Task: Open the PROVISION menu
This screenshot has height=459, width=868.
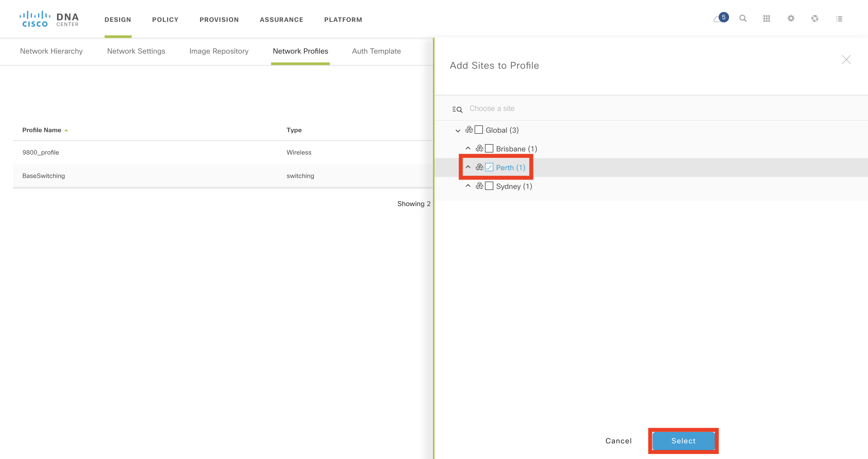Action: click(219, 20)
